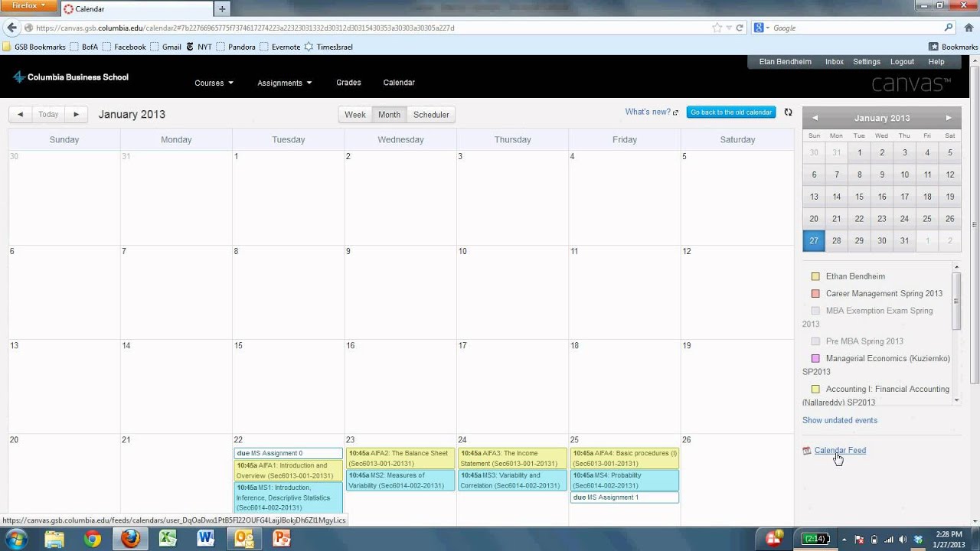The height and width of the screenshot is (551, 980).
Task: Click the reload page icon in address bar
Action: tap(740, 28)
